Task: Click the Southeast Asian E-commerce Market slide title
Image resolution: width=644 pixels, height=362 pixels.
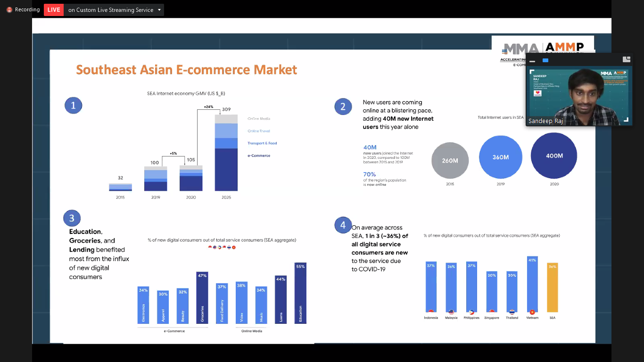Action: pos(187,69)
